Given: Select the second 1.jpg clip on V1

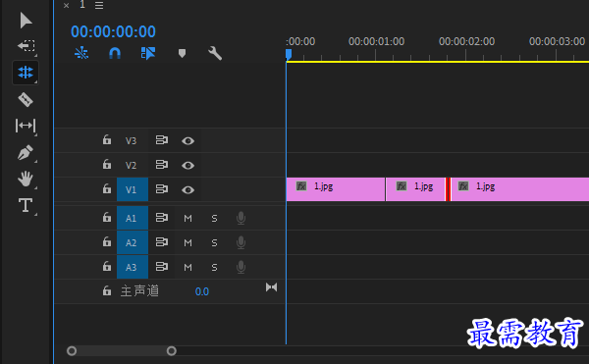Looking at the screenshot, I should 415,189.
